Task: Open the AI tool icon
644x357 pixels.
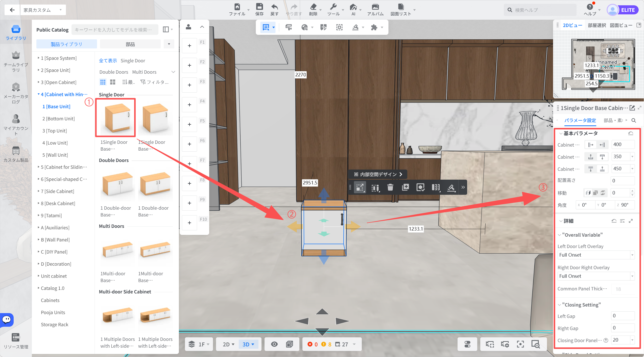Action: pos(353,7)
